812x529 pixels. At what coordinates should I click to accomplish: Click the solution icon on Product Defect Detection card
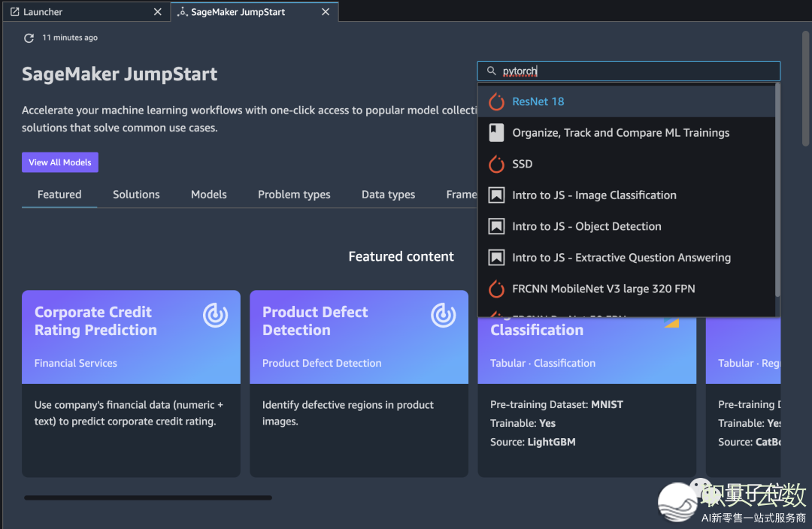(x=443, y=316)
